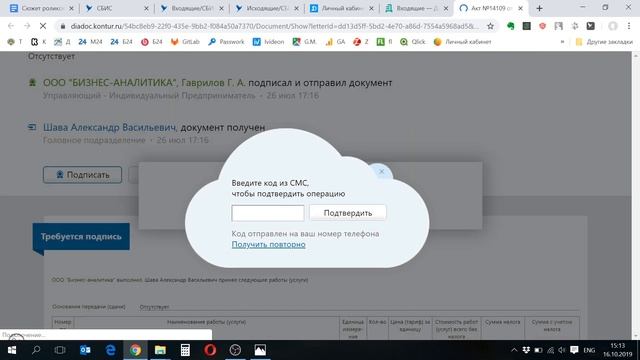Open the GitLab bookmark

[185, 42]
